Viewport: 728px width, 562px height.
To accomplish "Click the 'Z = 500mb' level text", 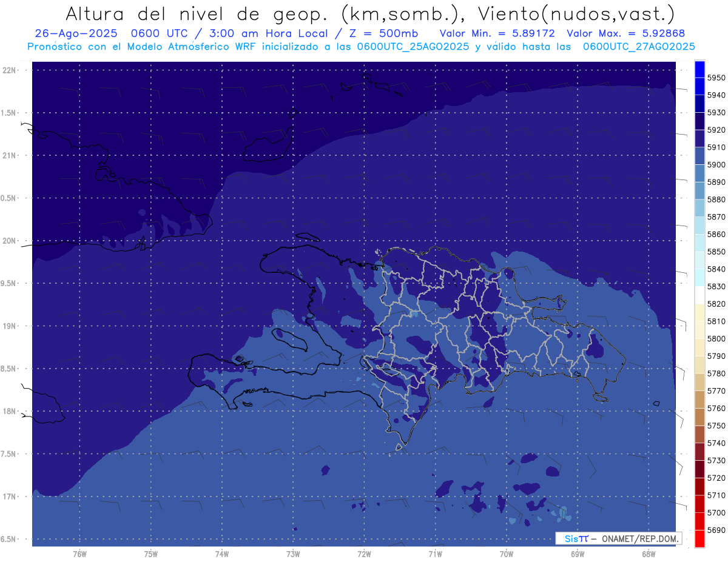I will [383, 33].
